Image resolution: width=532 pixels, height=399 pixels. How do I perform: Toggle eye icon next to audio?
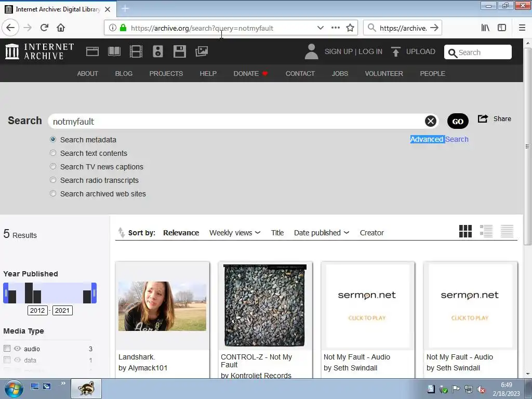[x=17, y=349]
